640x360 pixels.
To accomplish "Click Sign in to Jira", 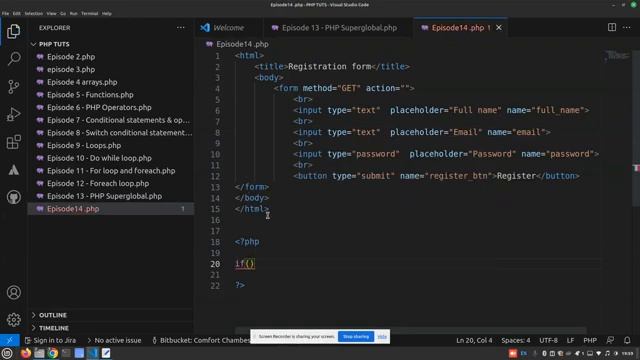I will 50,340.
